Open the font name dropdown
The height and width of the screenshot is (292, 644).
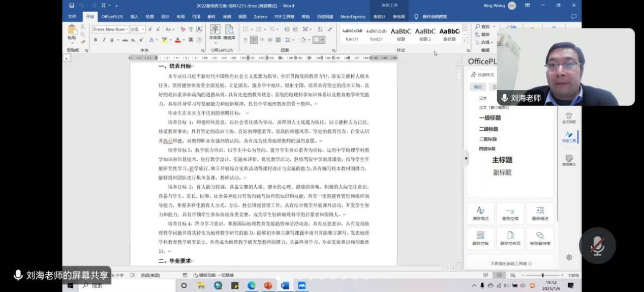pyautogui.click(x=126, y=30)
